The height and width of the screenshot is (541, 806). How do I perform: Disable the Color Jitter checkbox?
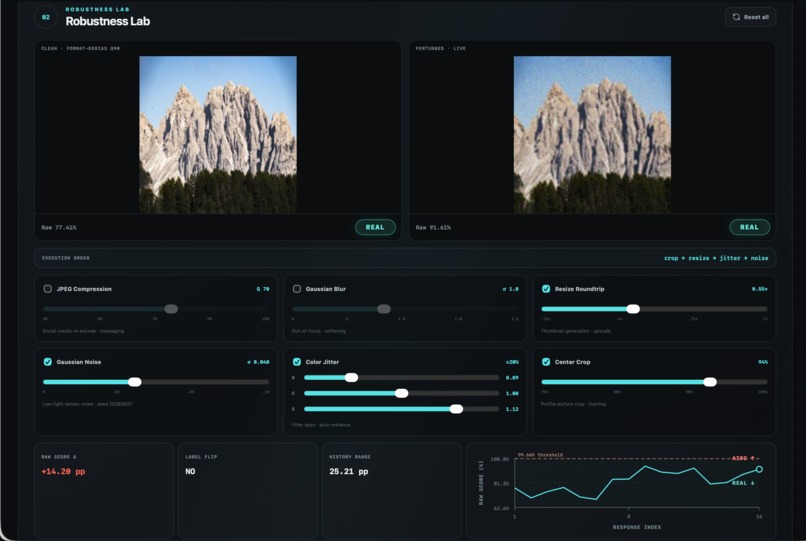[297, 362]
